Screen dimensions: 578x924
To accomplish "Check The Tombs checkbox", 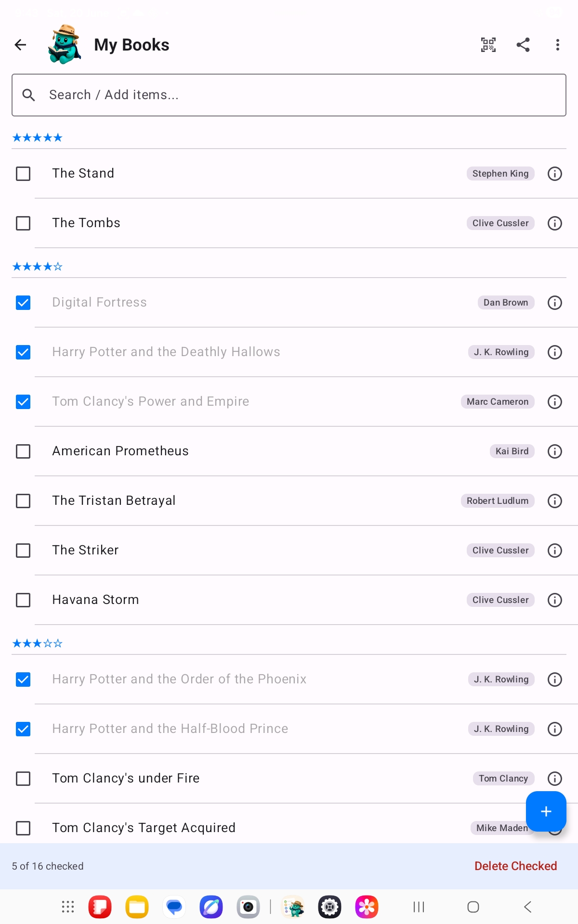I will pyautogui.click(x=23, y=223).
